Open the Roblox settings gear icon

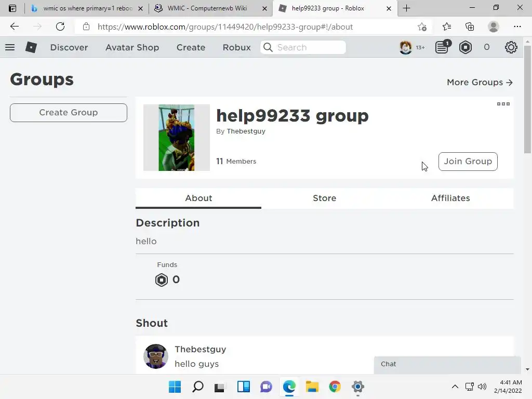[511, 47]
